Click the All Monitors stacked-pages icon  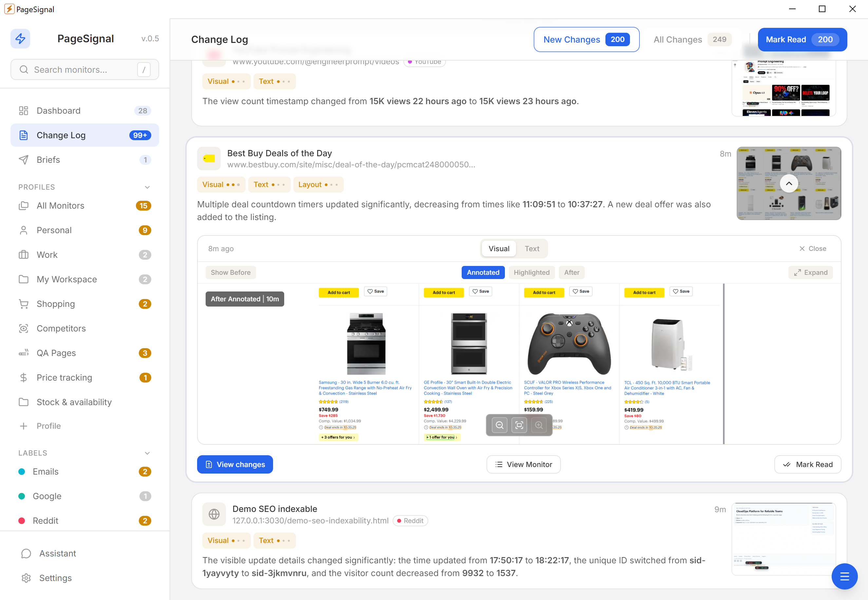(24, 206)
